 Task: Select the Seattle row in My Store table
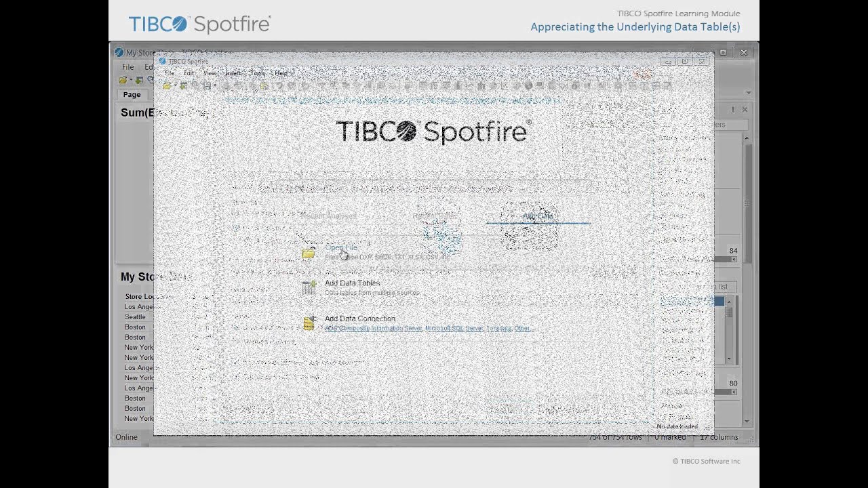click(x=135, y=317)
